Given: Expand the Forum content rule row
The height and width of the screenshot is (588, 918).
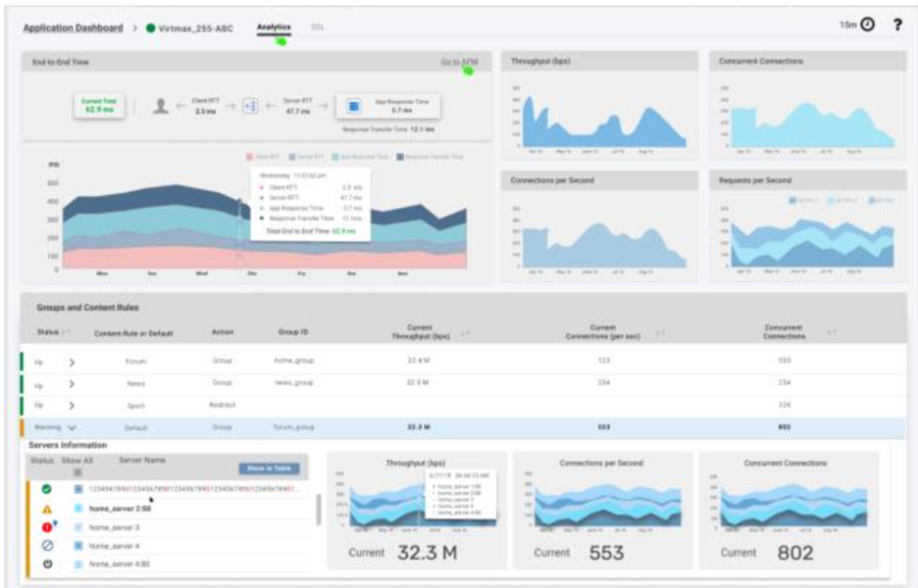Looking at the screenshot, I should pyautogui.click(x=71, y=361).
